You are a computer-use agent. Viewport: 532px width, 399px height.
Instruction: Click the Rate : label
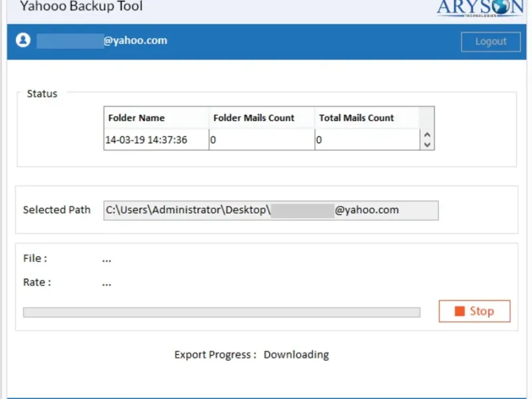(37, 282)
